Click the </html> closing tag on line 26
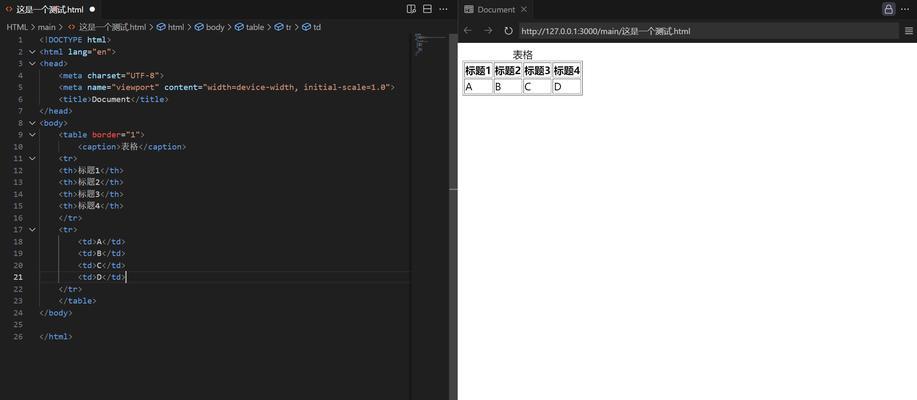917x400 pixels. coord(56,336)
